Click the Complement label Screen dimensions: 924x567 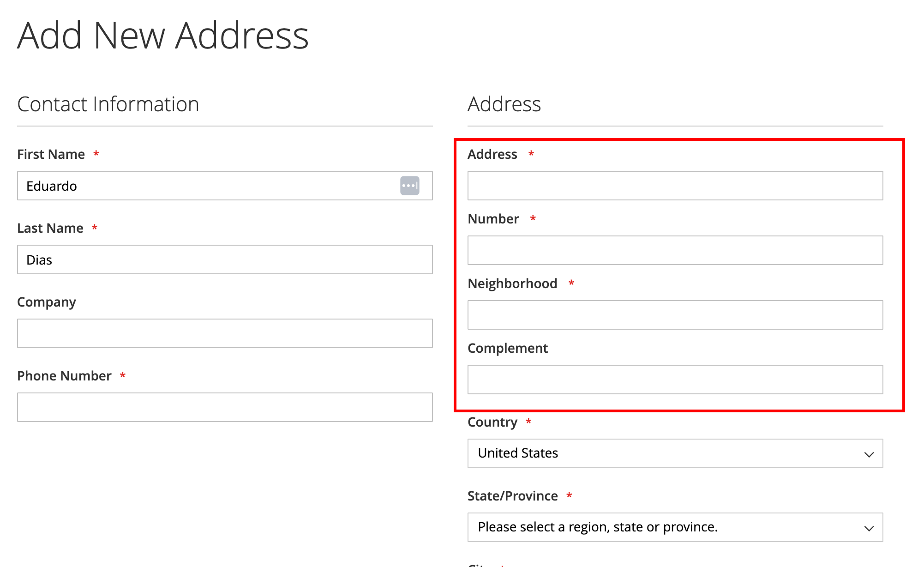click(508, 349)
